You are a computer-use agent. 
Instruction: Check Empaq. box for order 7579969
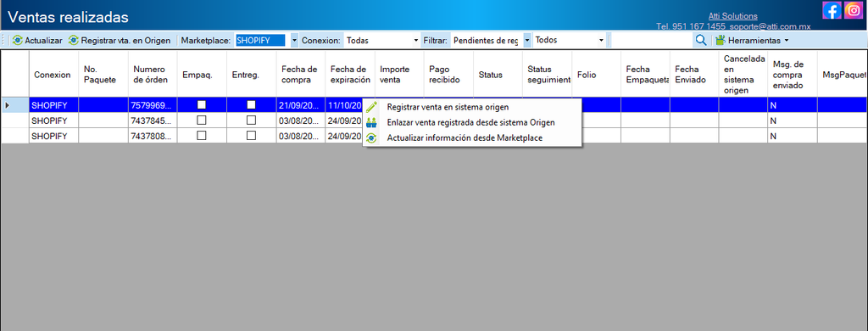tap(202, 104)
